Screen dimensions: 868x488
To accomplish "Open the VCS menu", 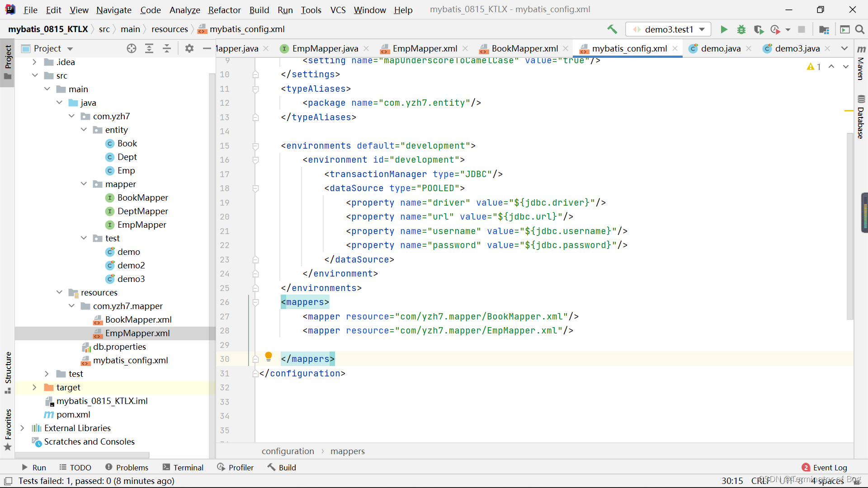I will (x=338, y=9).
